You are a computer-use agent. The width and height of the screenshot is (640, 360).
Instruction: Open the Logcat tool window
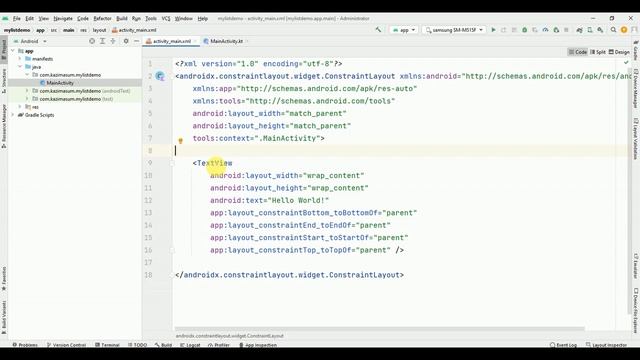pyautogui.click(x=190, y=345)
